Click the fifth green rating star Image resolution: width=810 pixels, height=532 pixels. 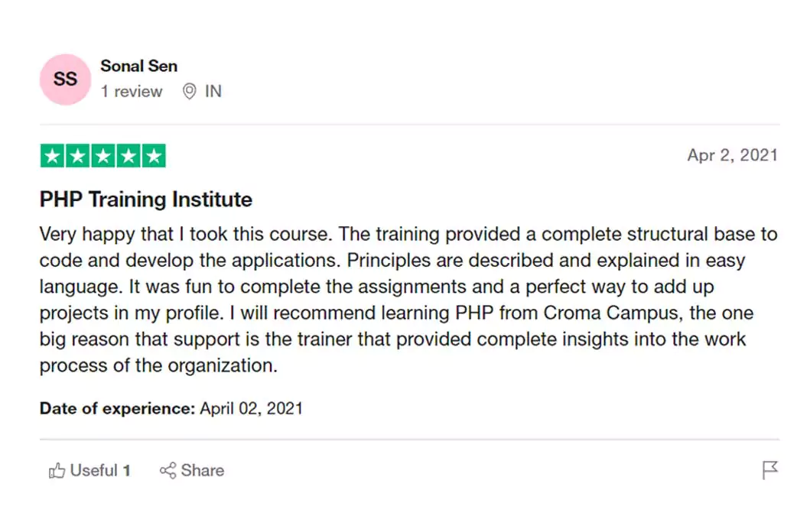click(x=154, y=156)
